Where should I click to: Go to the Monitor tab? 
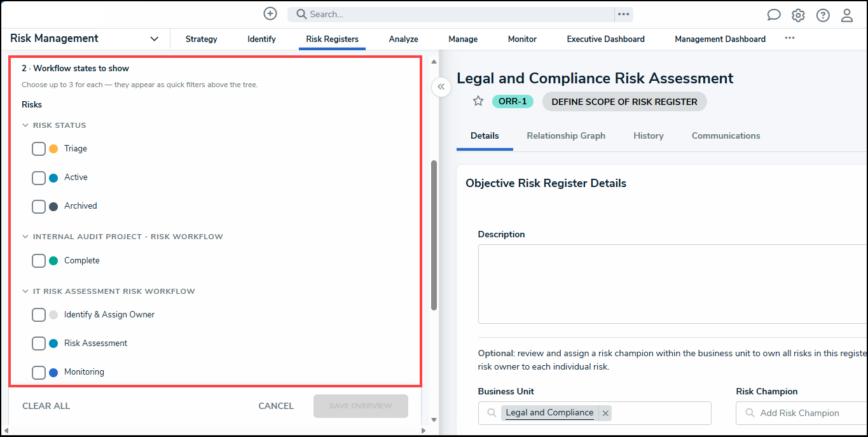pyautogui.click(x=522, y=39)
